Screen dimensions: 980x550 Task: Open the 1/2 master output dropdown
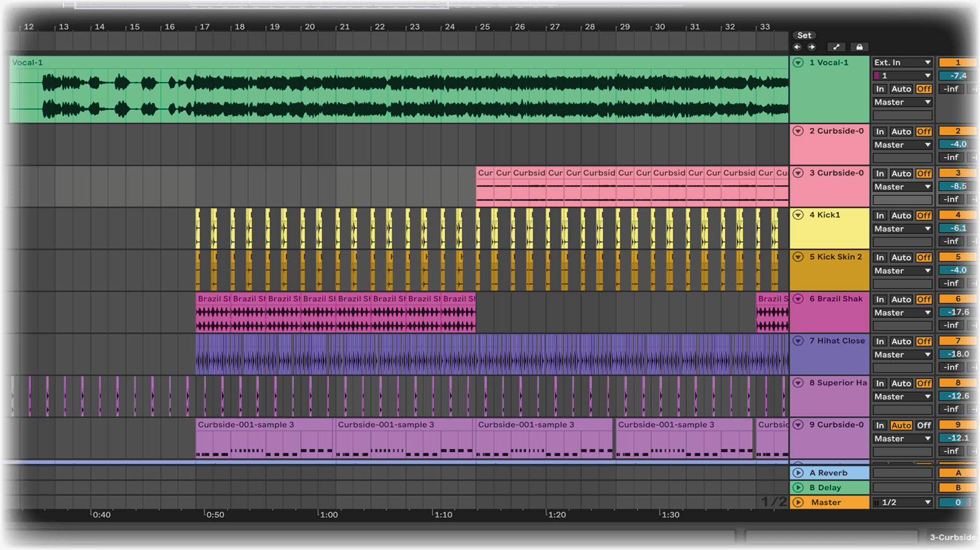tap(902, 502)
